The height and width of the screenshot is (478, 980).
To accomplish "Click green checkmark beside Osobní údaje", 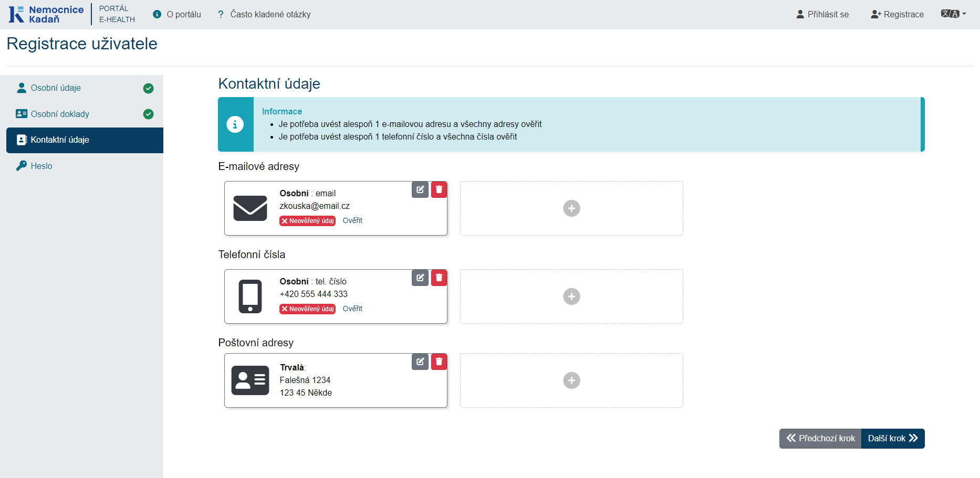I will coord(149,88).
